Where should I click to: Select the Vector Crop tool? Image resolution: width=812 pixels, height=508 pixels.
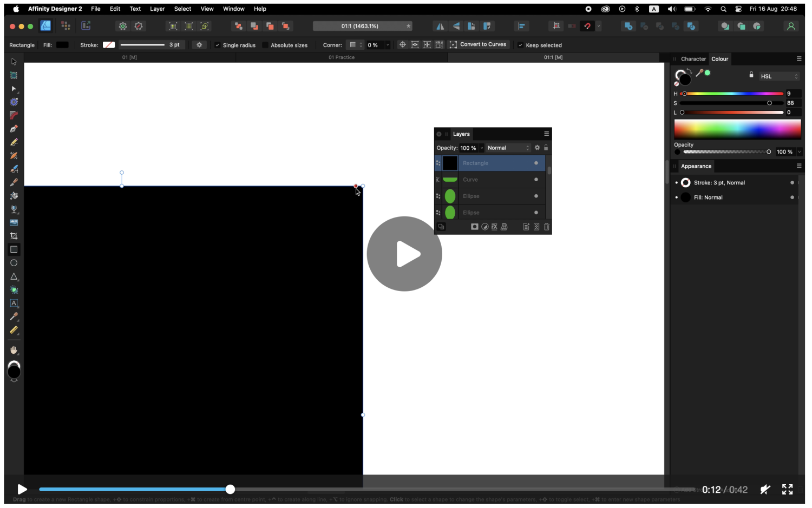[x=14, y=236]
